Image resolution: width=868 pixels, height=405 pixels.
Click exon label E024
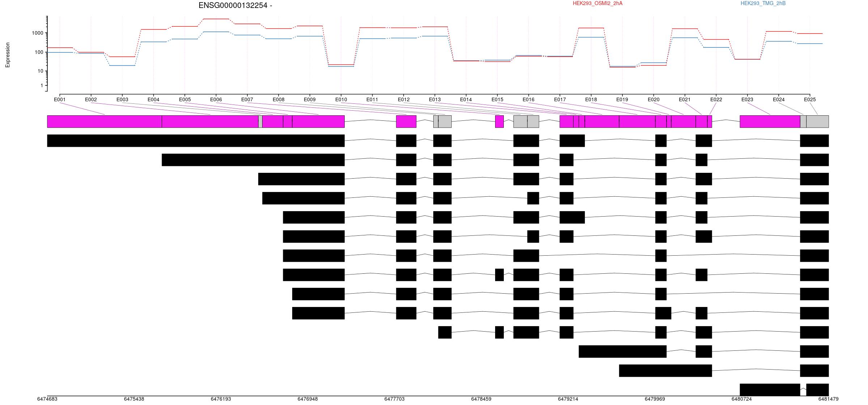tap(779, 99)
